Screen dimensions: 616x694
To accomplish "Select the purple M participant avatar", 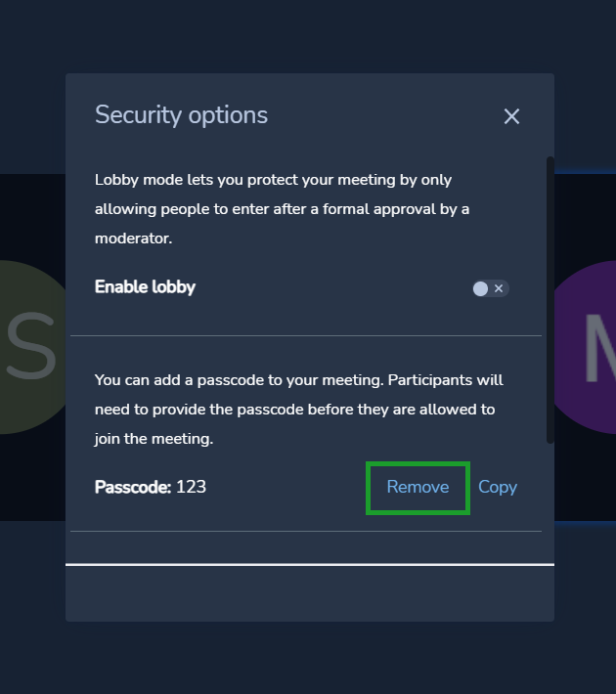I will tap(585, 347).
